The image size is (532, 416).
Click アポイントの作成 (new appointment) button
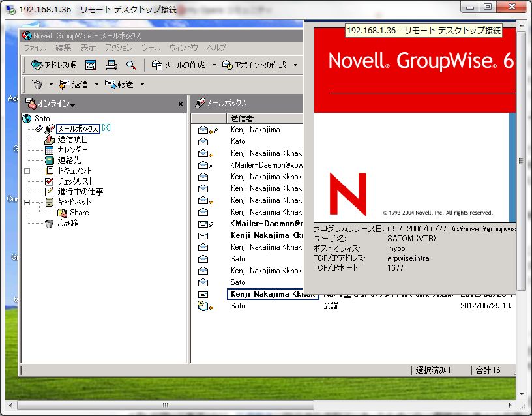(x=254, y=65)
